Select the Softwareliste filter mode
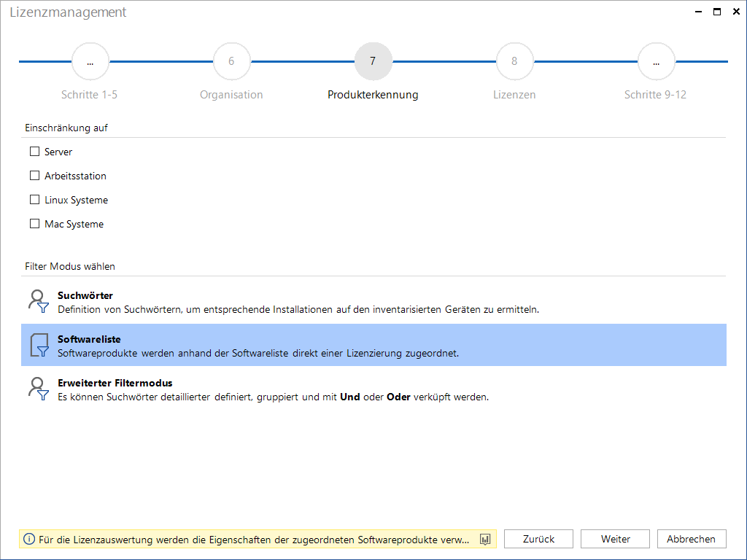 coord(373,345)
